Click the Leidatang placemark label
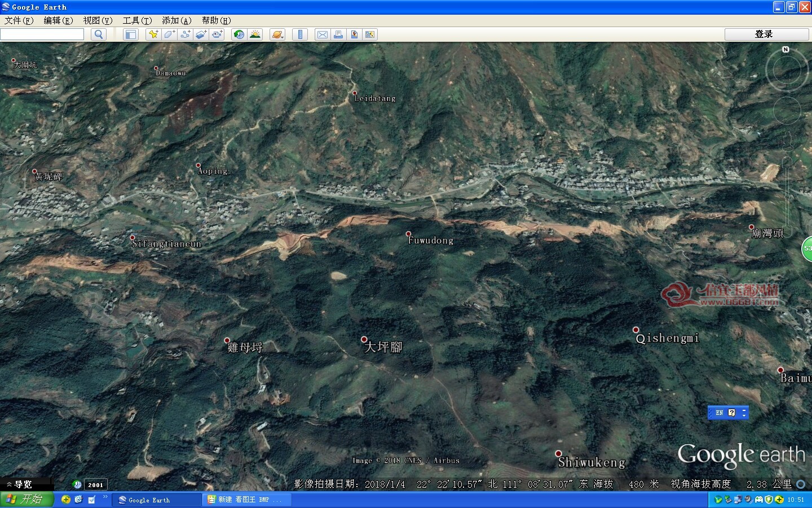812x508 pixels. pos(375,98)
